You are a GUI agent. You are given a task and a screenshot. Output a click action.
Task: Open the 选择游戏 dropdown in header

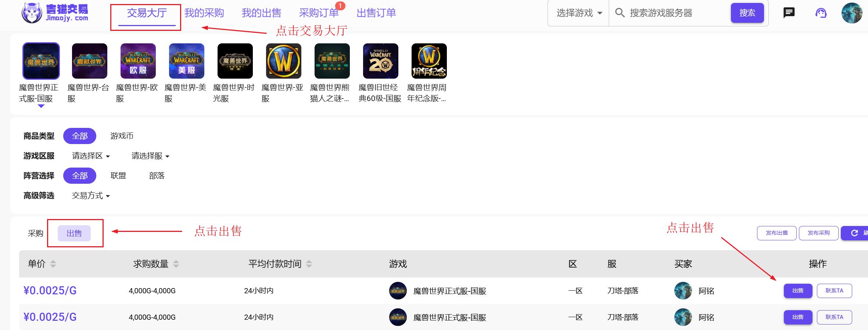point(579,13)
